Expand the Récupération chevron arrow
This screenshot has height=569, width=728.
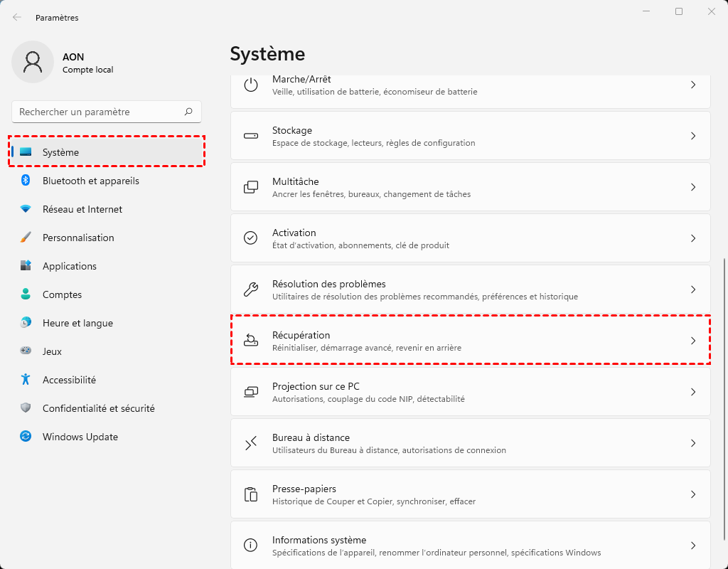[x=693, y=341]
